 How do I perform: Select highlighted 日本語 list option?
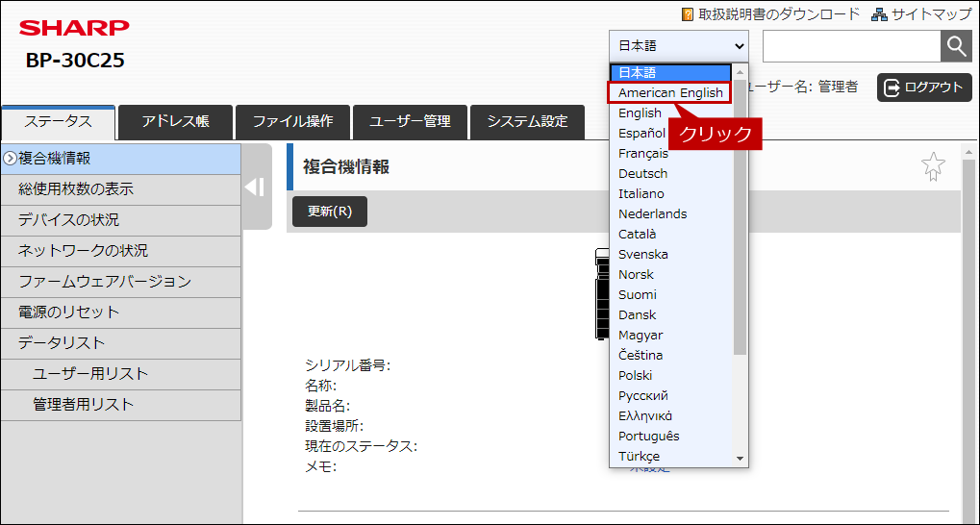pyautogui.click(x=670, y=72)
